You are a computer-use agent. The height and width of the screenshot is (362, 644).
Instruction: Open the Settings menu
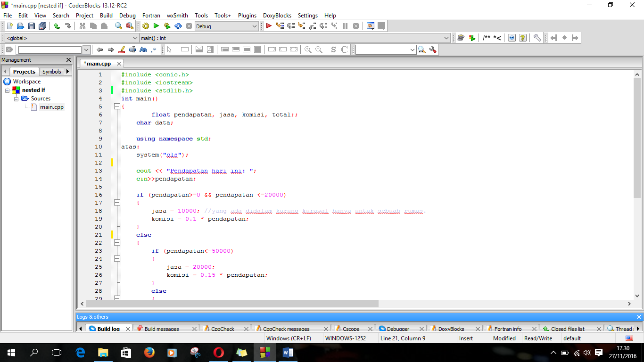308,15
